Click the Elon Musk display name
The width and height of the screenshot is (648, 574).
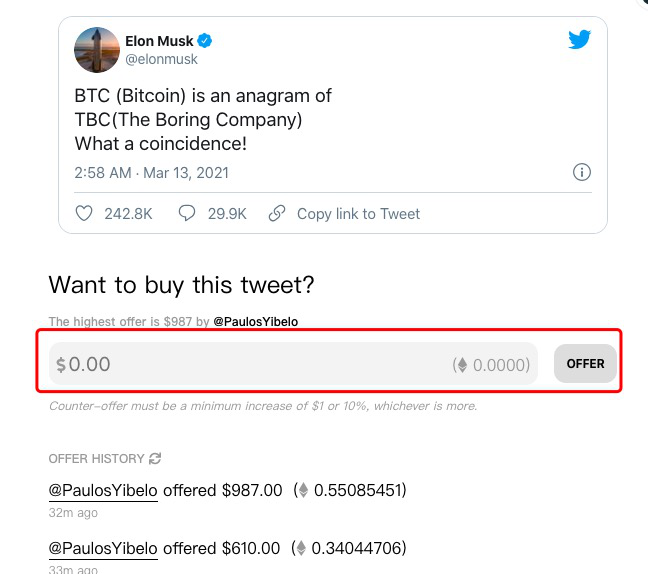tap(159, 41)
